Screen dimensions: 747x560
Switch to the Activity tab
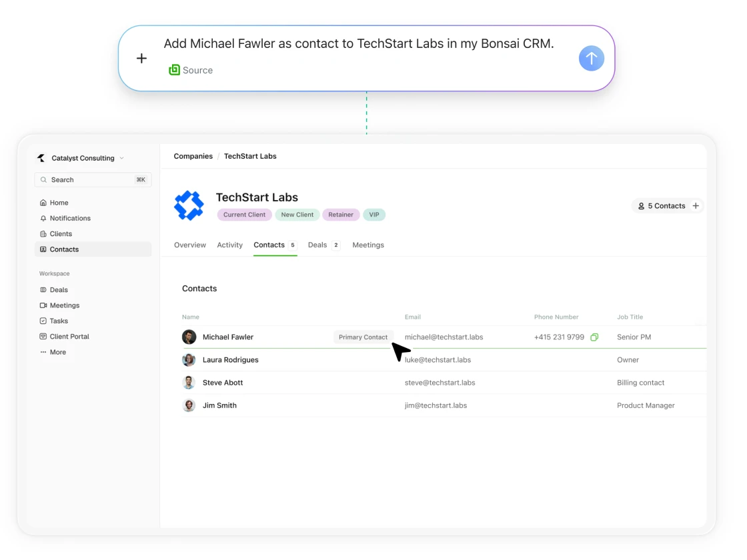tap(229, 245)
